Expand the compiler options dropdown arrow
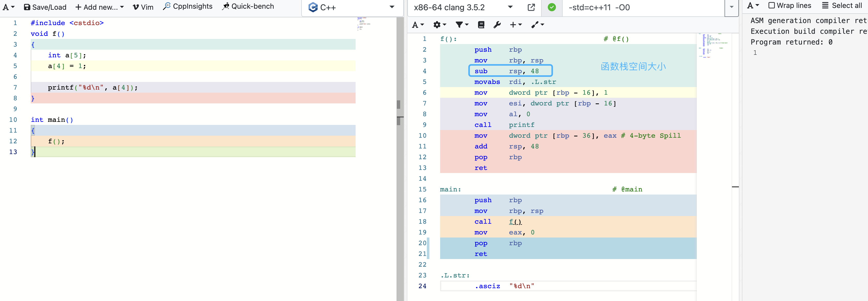Viewport: 868px width, 301px height. pos(731,7)
